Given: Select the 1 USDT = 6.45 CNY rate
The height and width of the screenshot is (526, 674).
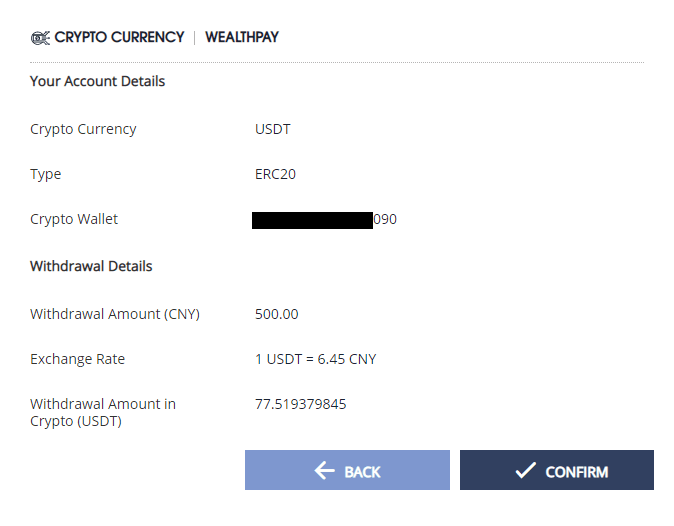Looking at the screenshot, I should pyautogui.click(x=316, y=359).
